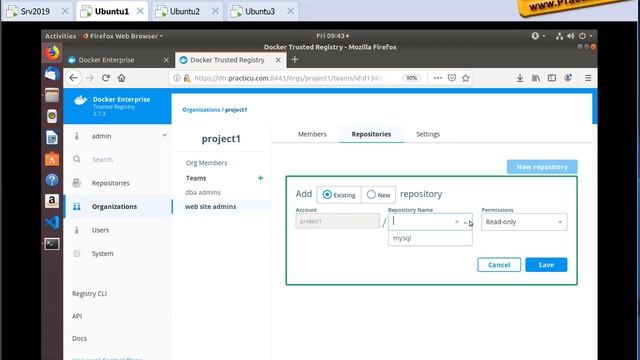Select the New repository radio option
Viewport: 640px width, 360px height.
pos(371,195)
